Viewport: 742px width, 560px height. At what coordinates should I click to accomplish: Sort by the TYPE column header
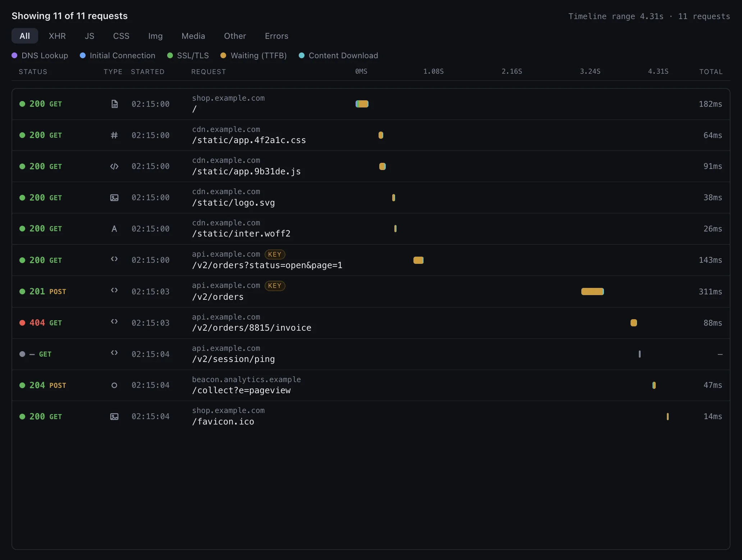113,72
